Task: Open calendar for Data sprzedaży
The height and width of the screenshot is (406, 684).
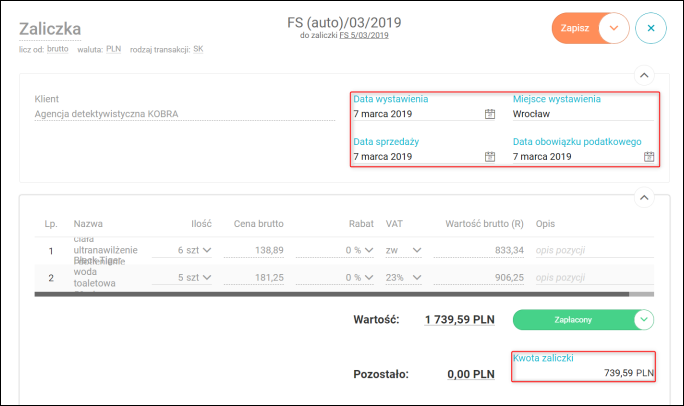Action: pyautogui.click(x=490, y=157)
